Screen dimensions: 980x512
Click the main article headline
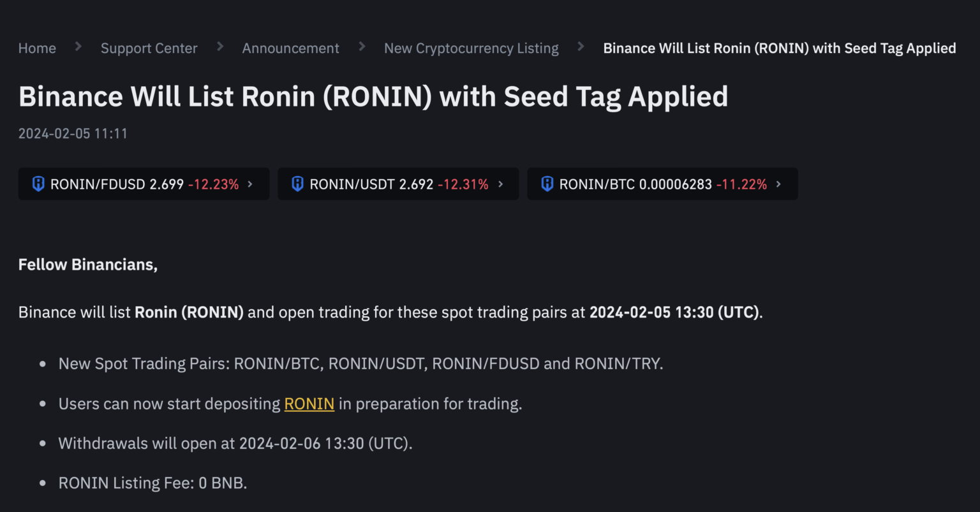tap(373, 96)
